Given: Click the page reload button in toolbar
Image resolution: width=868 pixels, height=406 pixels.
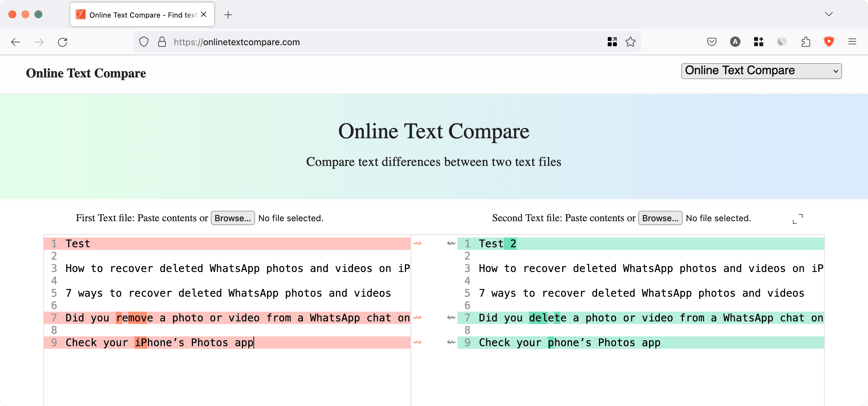Looking at the screenshot, I should tap(62, 42).
